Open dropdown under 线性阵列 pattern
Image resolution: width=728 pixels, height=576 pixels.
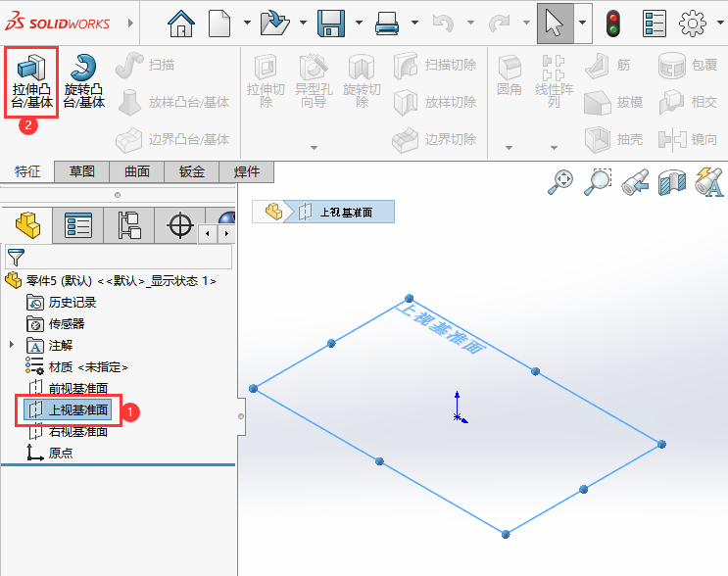coord(554,148)
